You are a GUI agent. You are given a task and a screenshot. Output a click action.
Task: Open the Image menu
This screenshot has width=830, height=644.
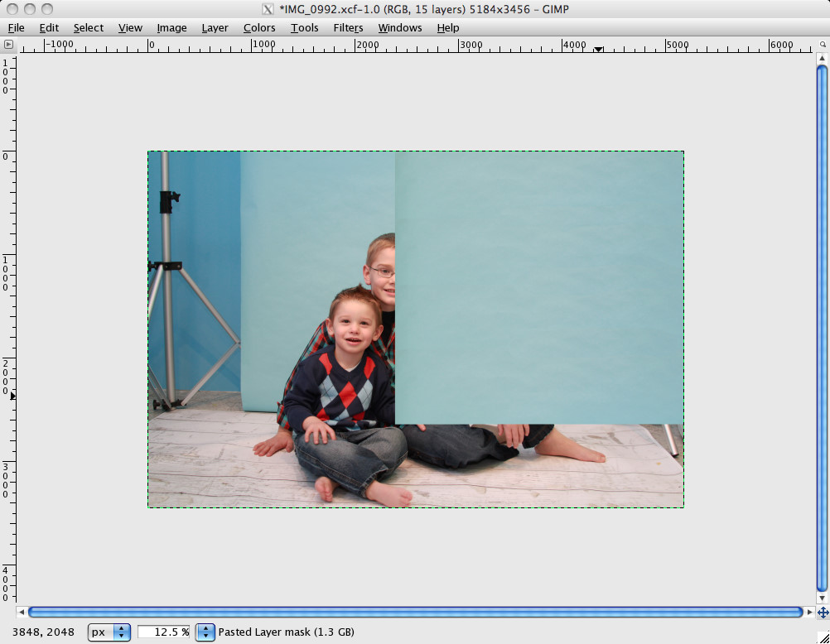(171, 27)
